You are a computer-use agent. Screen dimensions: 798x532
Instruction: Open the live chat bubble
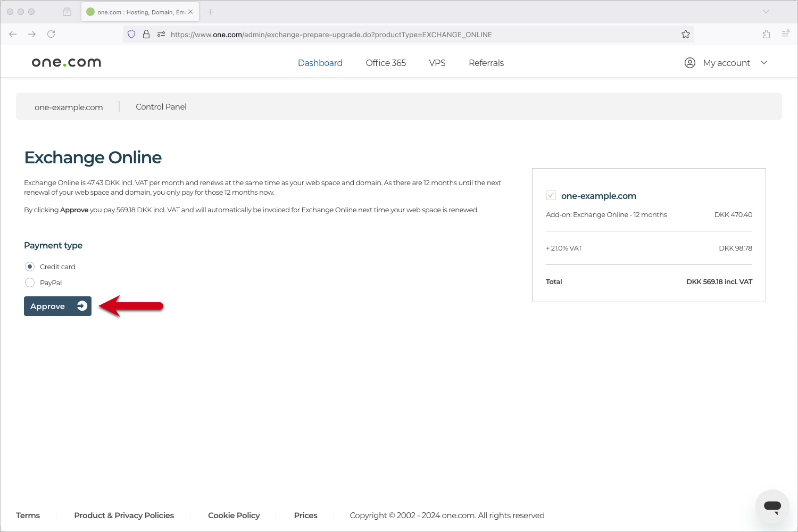tap(772, 506)
